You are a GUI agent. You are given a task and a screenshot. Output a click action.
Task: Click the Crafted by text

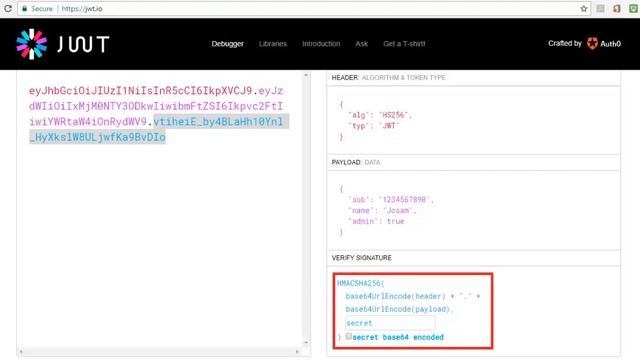pyautogui.click(x=564, y=43)
